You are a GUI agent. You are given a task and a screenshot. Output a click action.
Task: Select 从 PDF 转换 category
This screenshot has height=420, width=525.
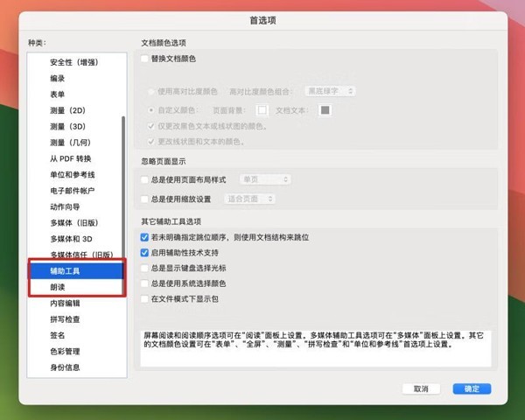[77, 158]
